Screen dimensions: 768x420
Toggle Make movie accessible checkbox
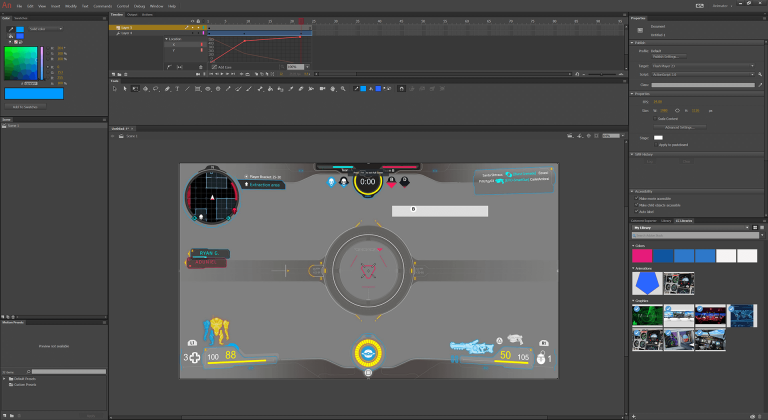tap(638, 198)
